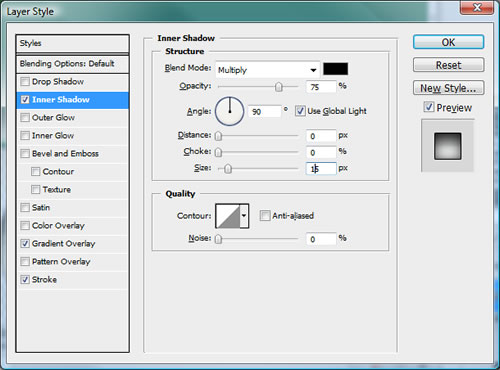Click the Opacity slider handle

279,87
